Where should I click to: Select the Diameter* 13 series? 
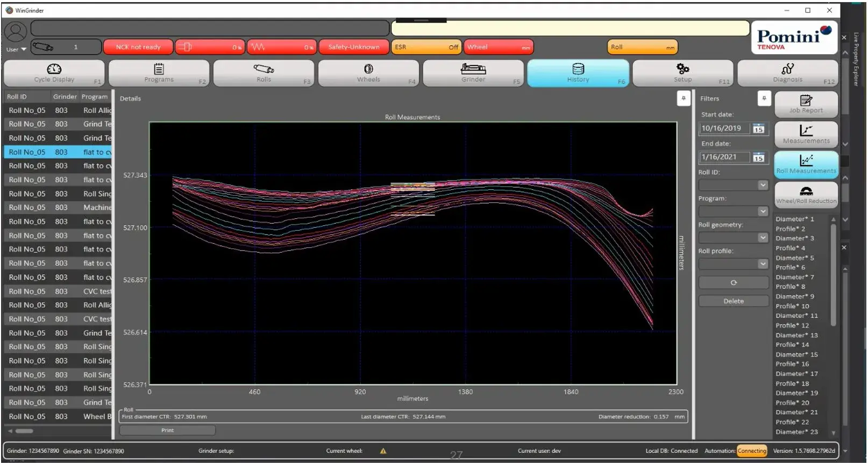(796, 336)
